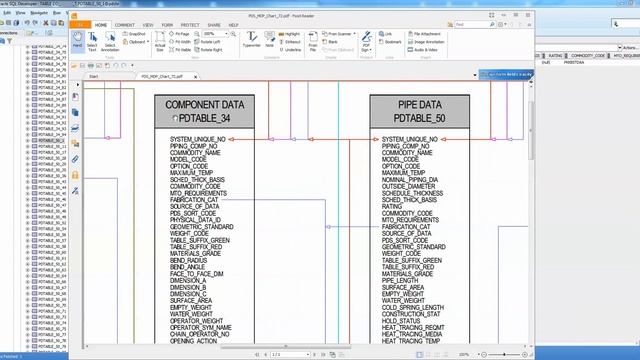Open the quick access toolbar customize arrow
The width and height of the screenshot is (640, 360).
coord(132,65)
